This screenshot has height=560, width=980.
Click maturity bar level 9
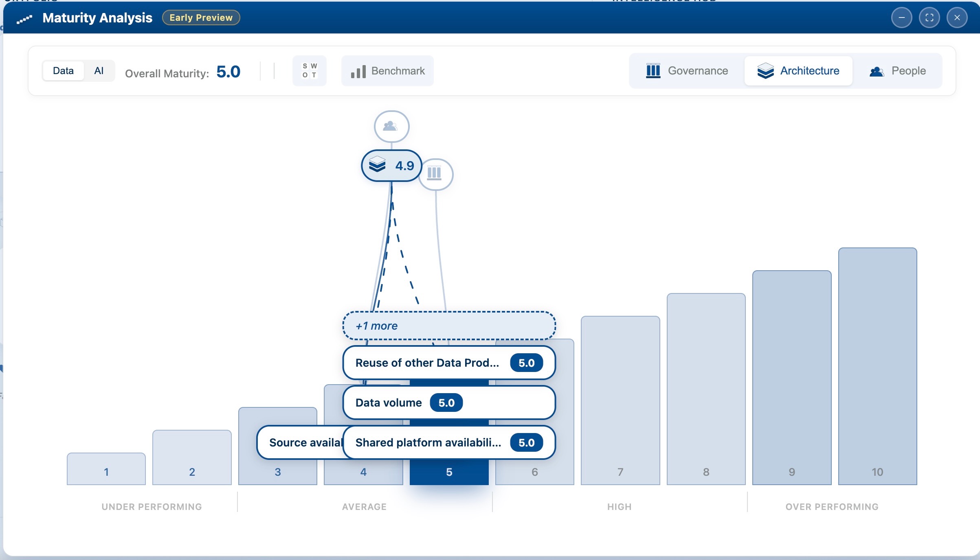click(792, 378)
